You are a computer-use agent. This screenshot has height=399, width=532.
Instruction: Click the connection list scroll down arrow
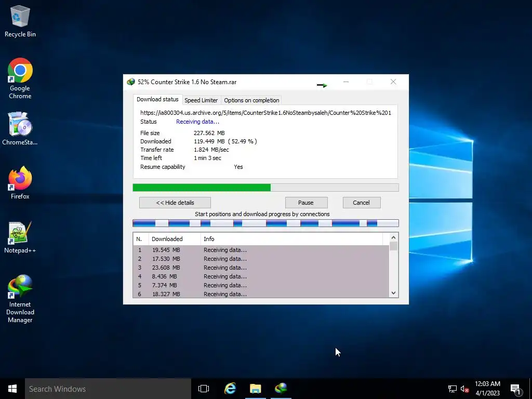394,293
